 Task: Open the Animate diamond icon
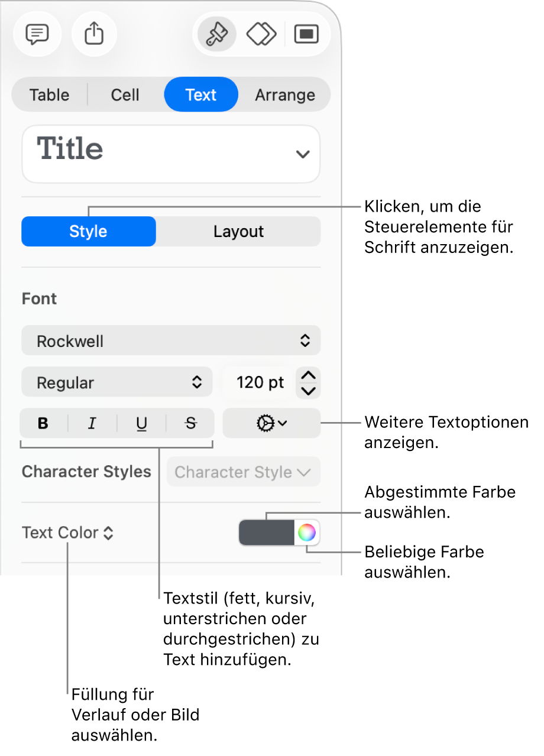pyautogui.click(x=261, y=34)
